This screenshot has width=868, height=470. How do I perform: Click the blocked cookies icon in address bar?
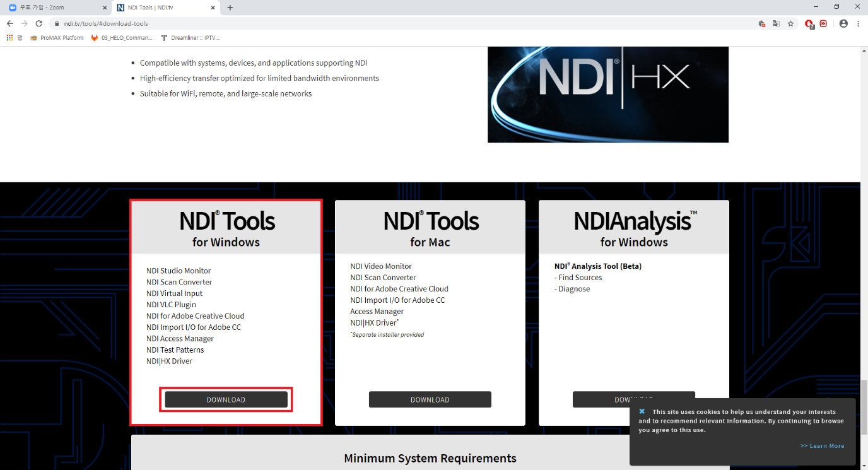(x=761, y=23)
